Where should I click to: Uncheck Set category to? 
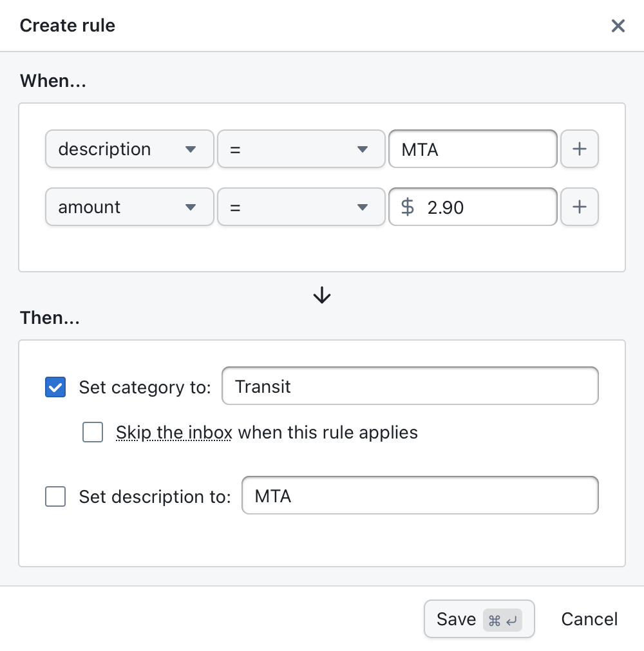point(55,387)
